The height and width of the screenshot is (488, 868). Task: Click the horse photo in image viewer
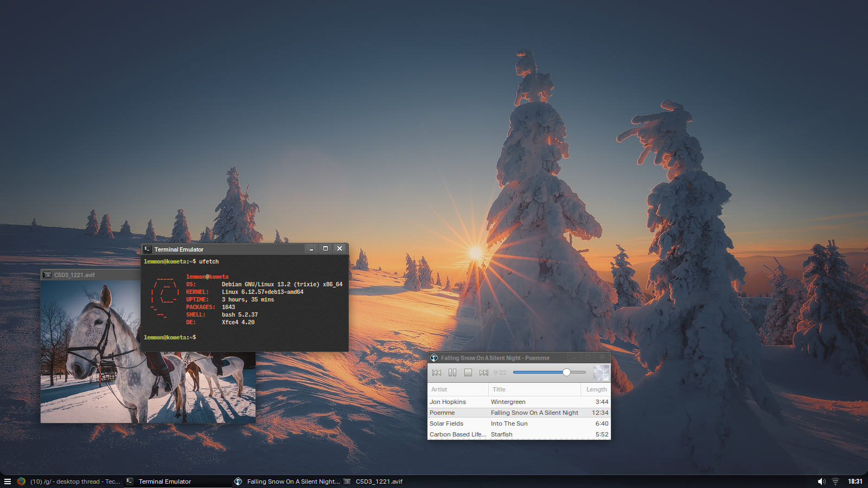(148, 351)
